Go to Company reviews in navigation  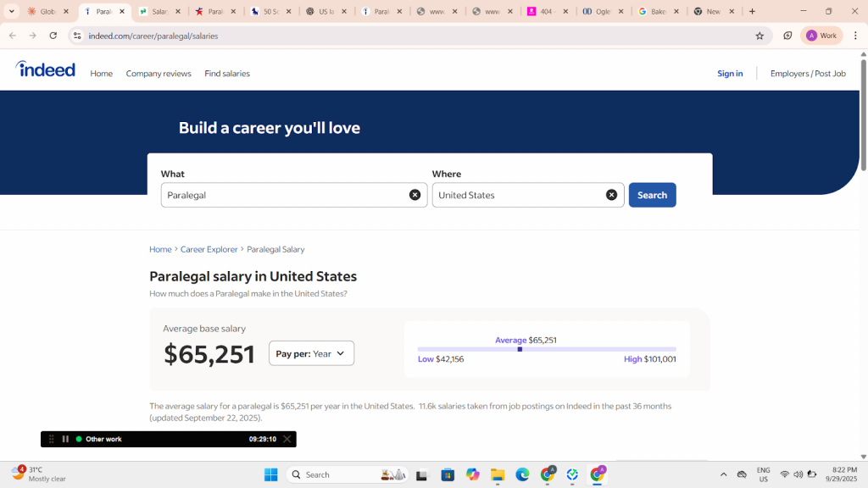pos(159,74)
